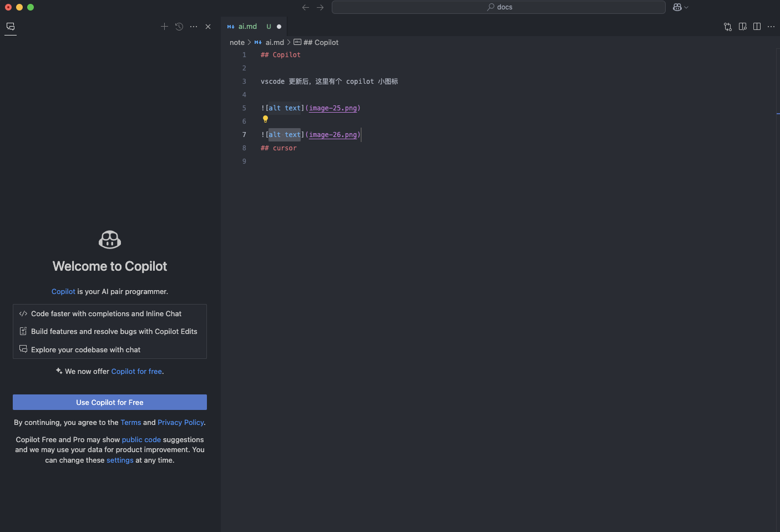Image resolution: width=780 pixels, height=532 pixels.
Task: Click line number 9 in the gutter
Action: pyautogui.click(x=244, y=161)
